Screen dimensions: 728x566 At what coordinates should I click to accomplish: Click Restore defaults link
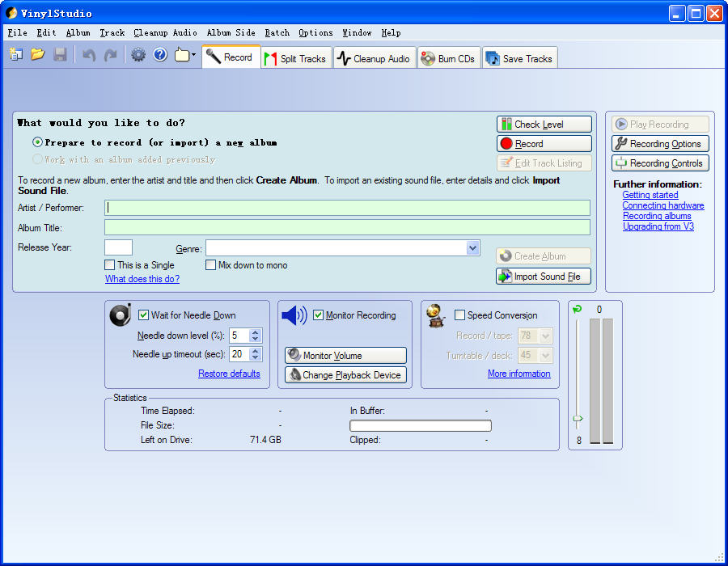[x=229, y=374]
